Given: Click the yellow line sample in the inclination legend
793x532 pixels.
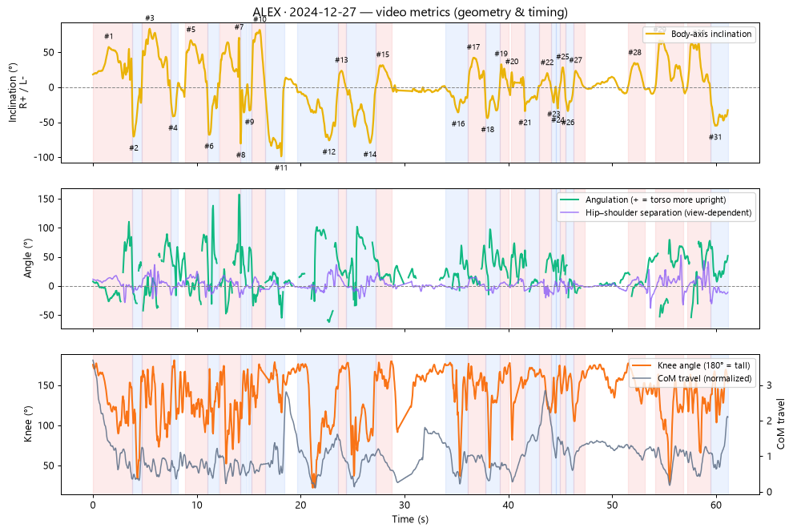Looking at the screenshot, I should (655, 34).
